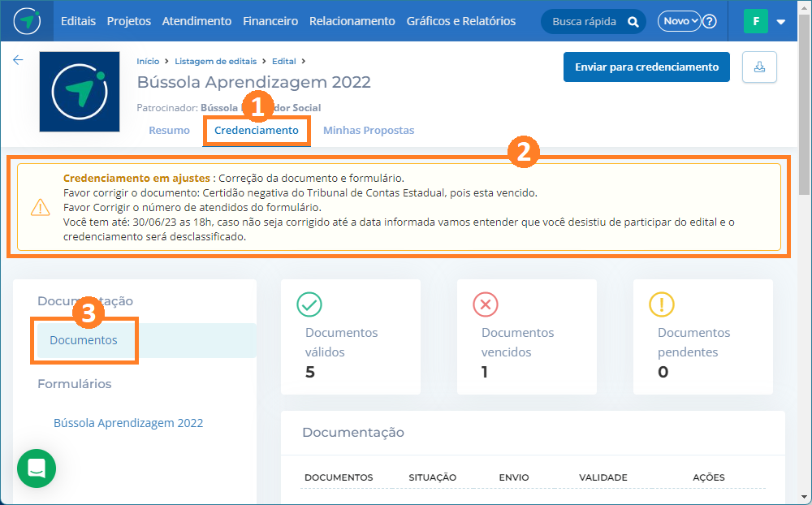This screenshot has height=505, width=812.
Task: Click the green check valid documents icon
Action: (x=309, y=304)
